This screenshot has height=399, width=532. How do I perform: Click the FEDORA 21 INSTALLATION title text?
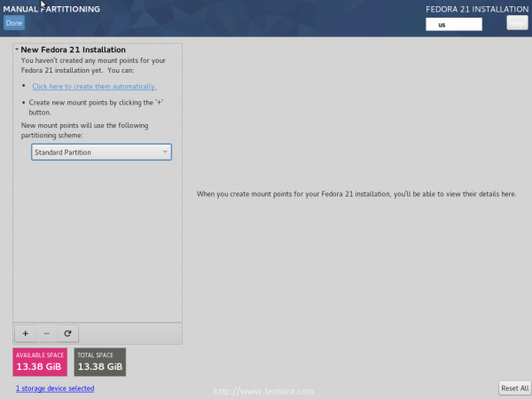[x=477, y=9]
